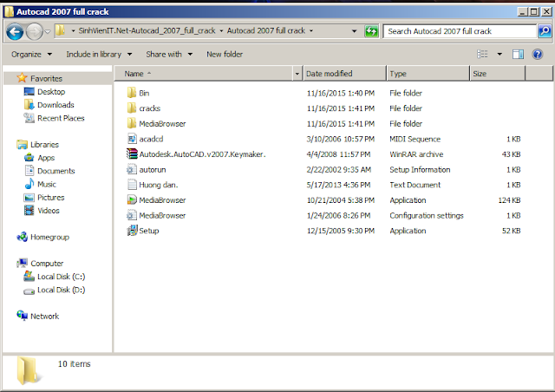The width and height of the screenshot is (555, 392).
Task: Open Share with menu
Action: click(169, 54)
